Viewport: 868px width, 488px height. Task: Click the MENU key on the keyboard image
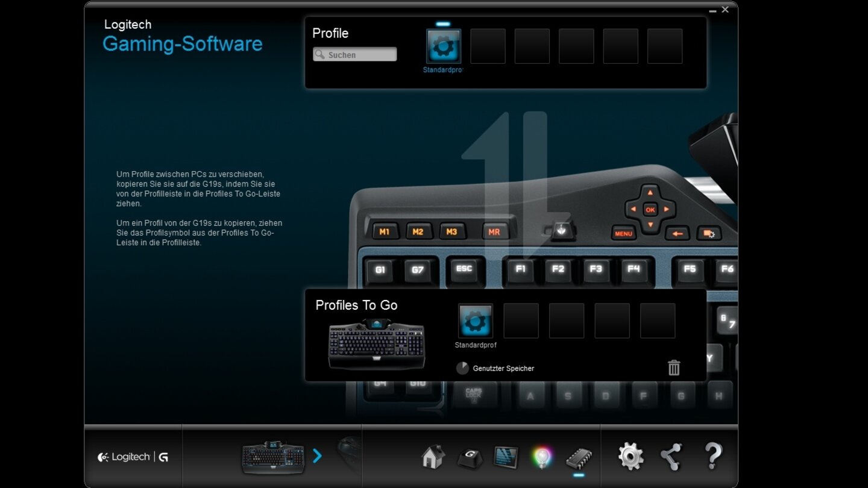(x=624, y=233)
